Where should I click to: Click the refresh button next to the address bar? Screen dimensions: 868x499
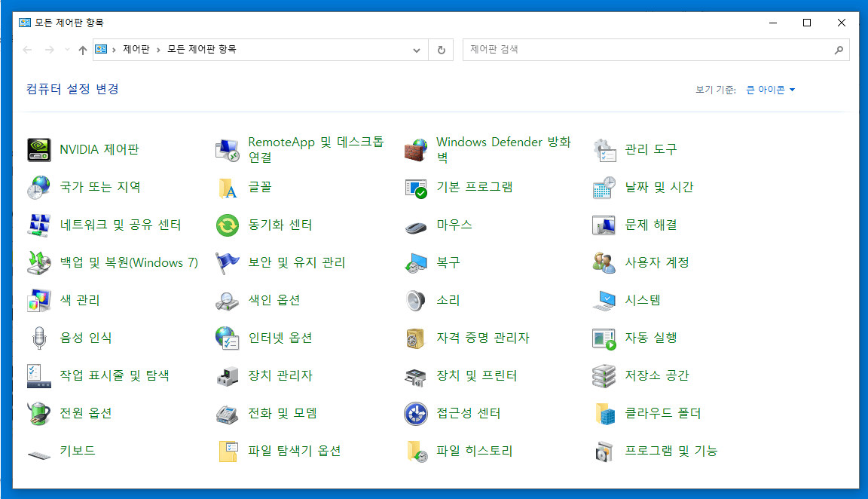(441, 50)
